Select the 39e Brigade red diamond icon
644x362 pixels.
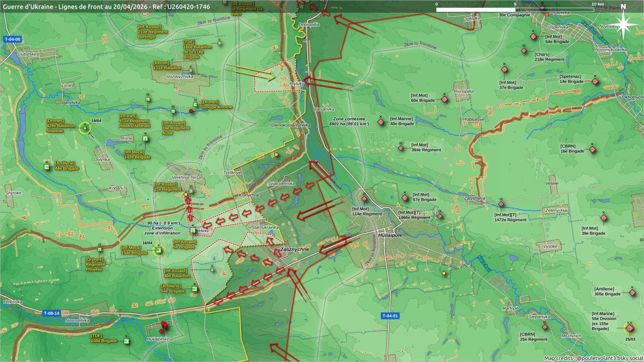coord(604,218)
